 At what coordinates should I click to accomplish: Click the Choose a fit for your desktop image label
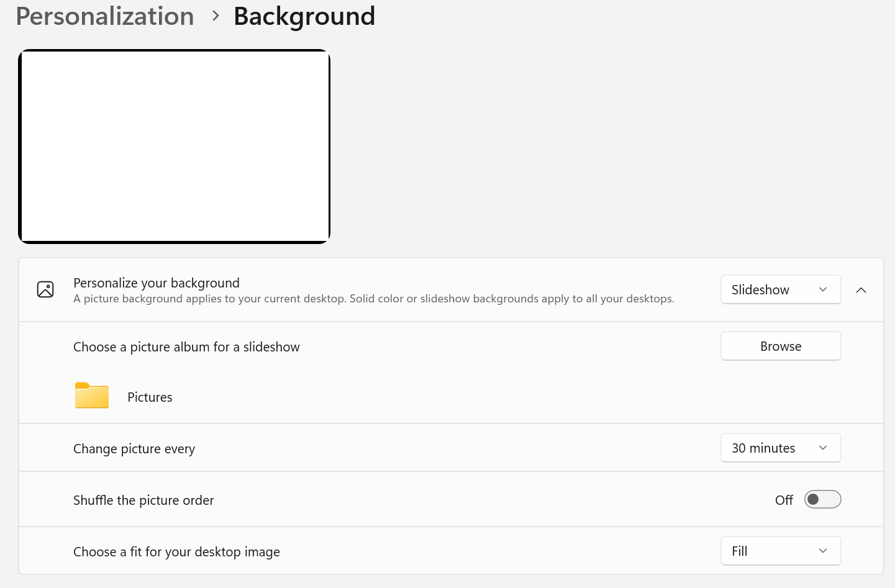pos(176,552)
